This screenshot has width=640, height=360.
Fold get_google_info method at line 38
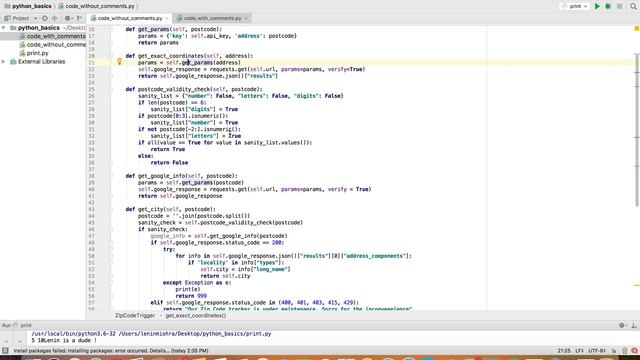pos(111,176)
